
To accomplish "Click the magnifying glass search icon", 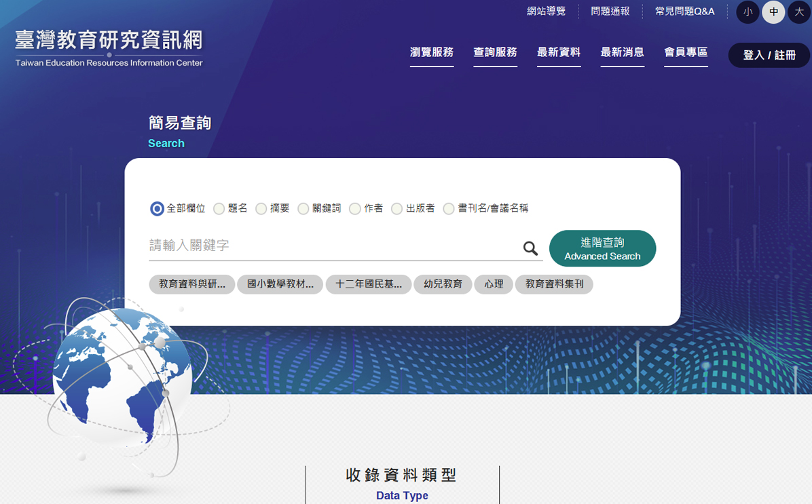I will click(530, 248).
